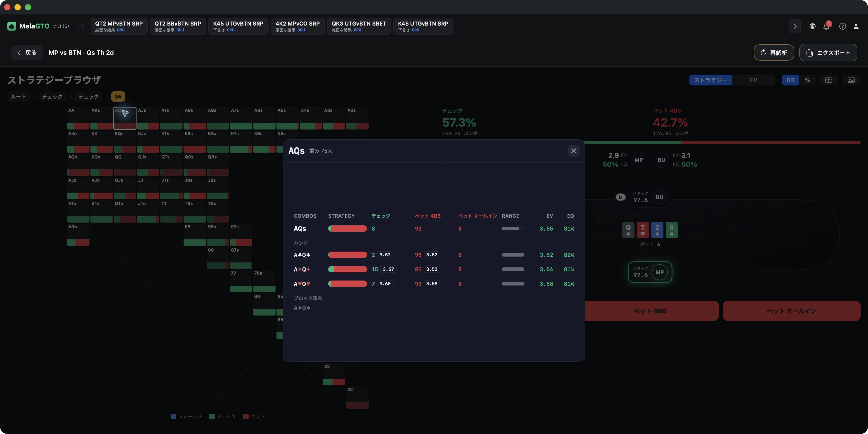Image resolution: width=868 pixels, height=434 pixels.
Task: Select percent units toggle
Action: (x=807, y=80)
